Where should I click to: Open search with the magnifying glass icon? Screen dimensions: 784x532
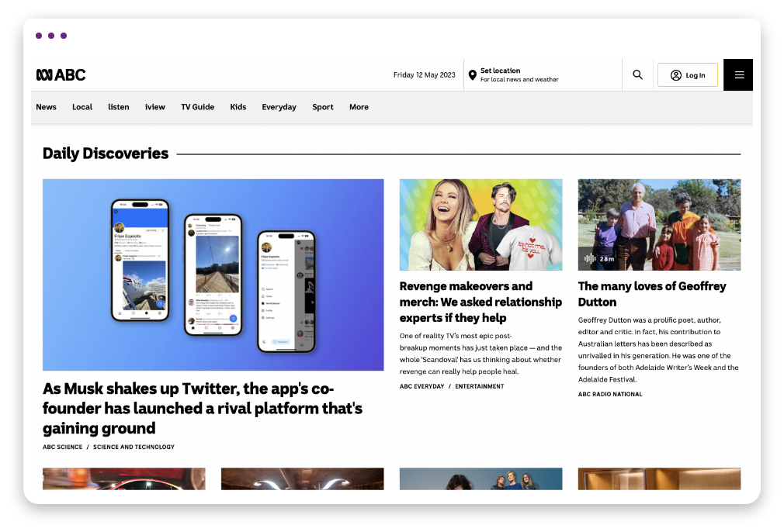[637, 75]
